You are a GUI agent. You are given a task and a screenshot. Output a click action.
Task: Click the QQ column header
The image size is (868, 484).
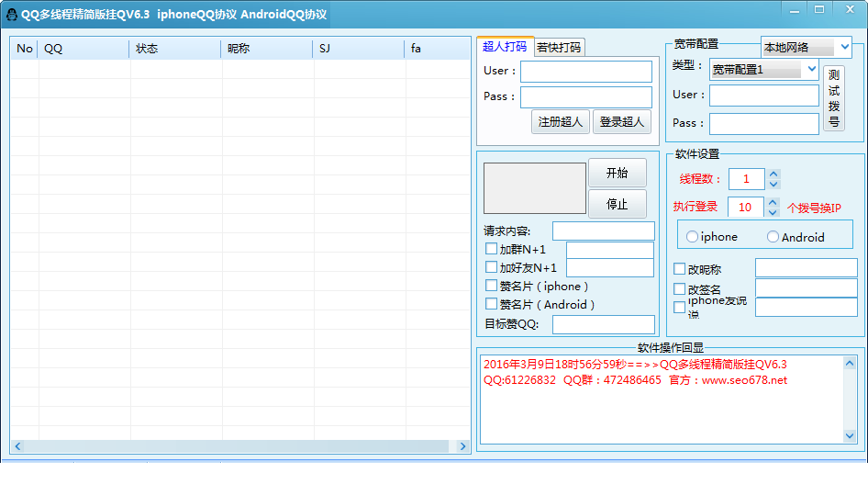tap(83, 49)
